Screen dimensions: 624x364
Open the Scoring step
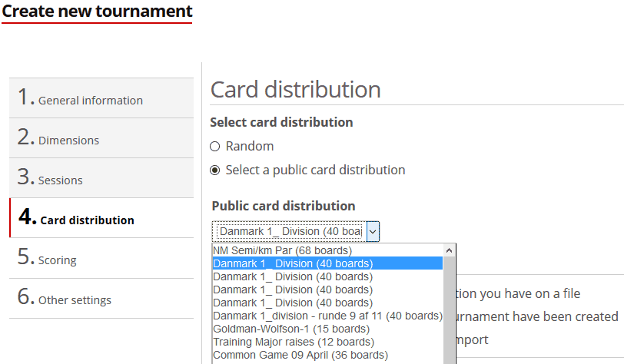click(x=58, y=260)
